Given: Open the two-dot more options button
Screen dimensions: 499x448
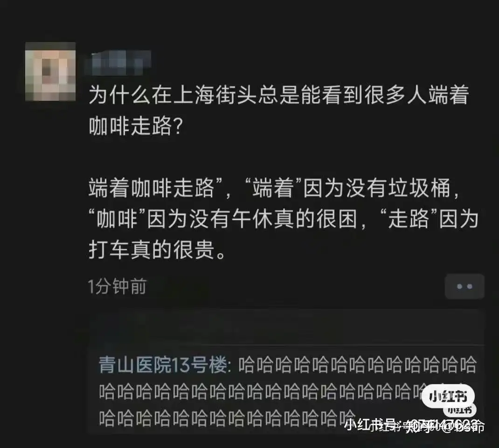Looking at the screenshot, I should pos(464,286).
